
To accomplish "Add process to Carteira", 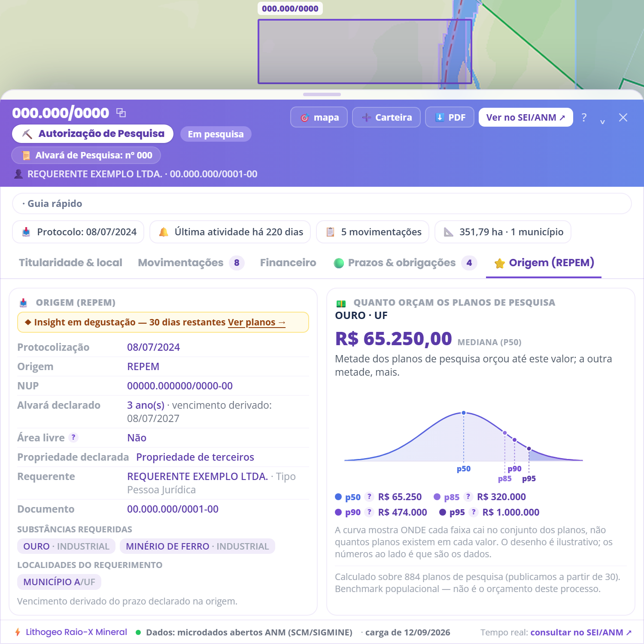I will coord(386,117).
